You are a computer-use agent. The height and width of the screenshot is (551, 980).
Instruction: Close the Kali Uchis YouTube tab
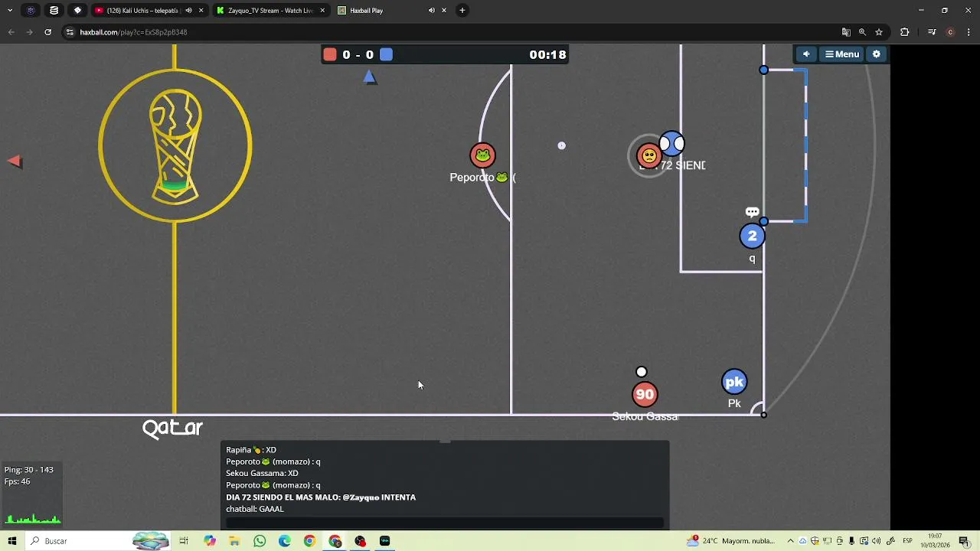201,11
